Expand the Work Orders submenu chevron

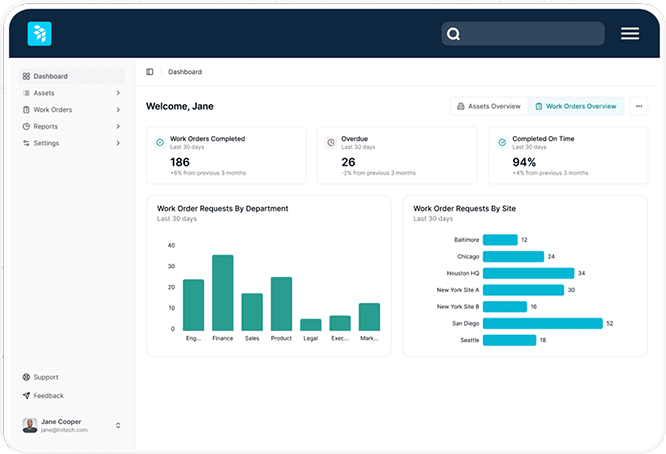click(118, 110)
